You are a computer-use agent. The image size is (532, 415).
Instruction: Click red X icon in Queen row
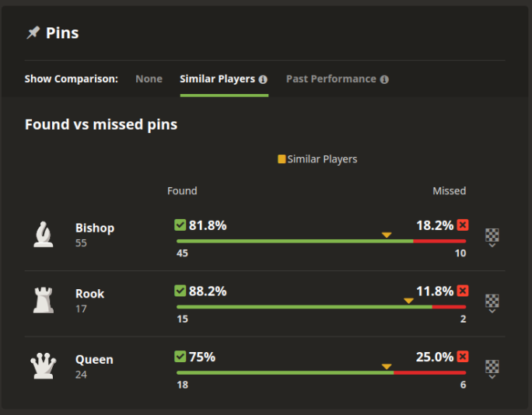point(463,357)
